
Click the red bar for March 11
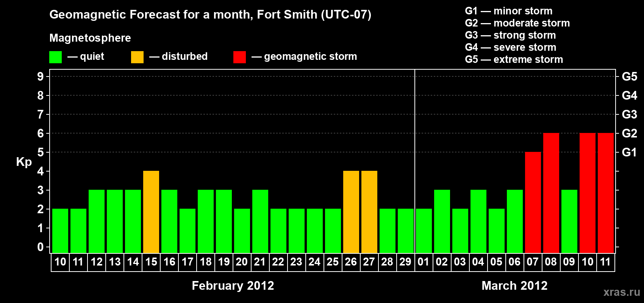[x=606, y=193]
